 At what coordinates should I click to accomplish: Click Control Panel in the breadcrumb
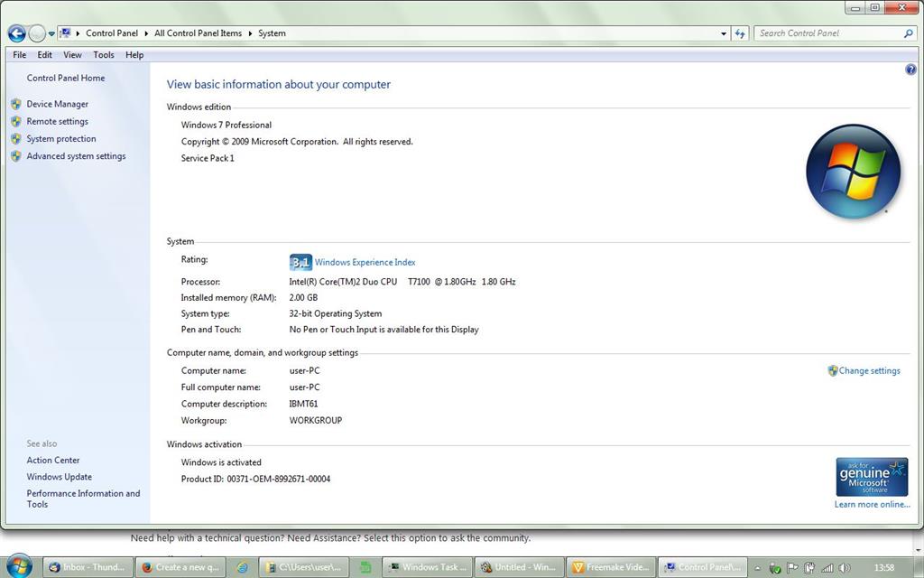tap(111, 33)
